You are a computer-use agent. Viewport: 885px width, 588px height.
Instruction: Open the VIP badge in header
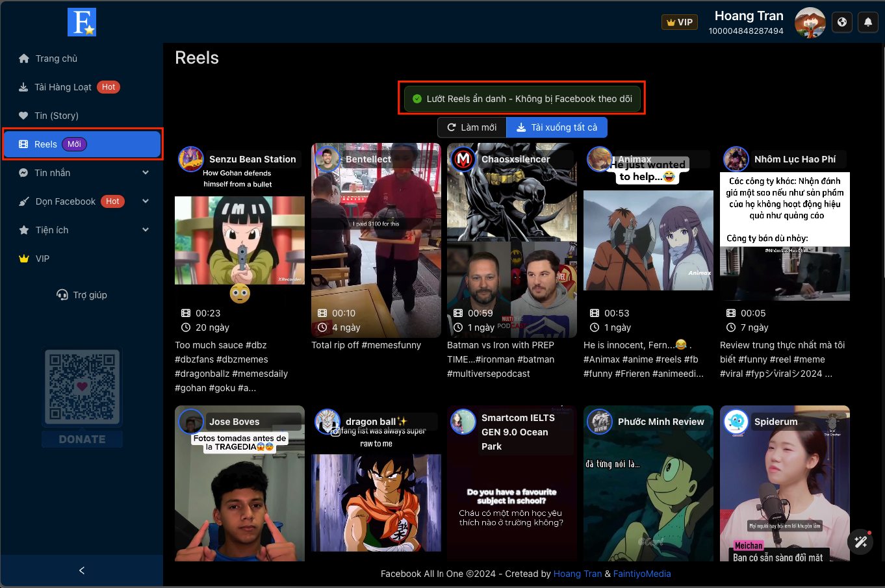[x=680, y=22]
